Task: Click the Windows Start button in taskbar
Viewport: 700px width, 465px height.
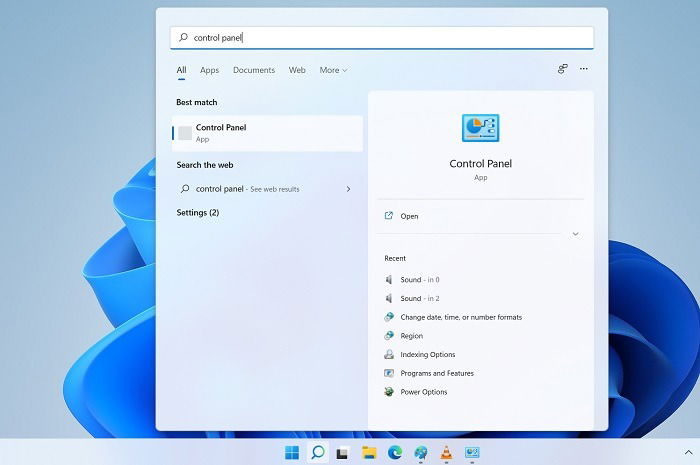Action: pyautogui.click(x=292, y=453)
